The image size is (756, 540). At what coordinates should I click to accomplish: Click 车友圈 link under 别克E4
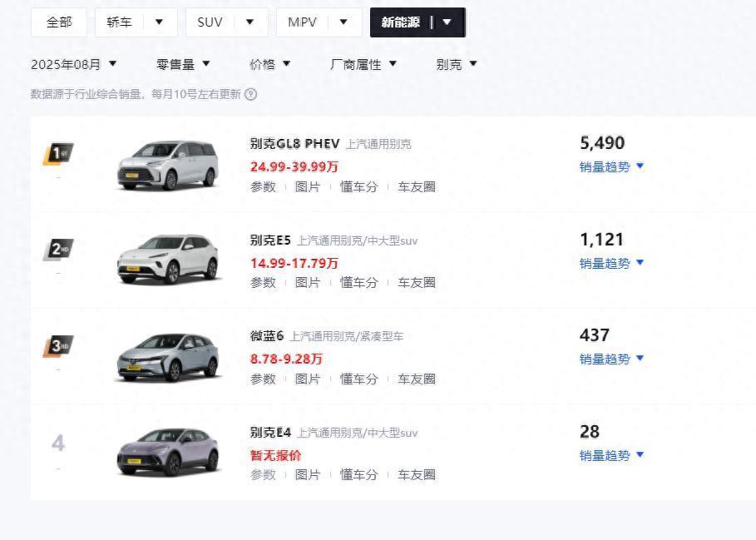[x=417, y=475]
